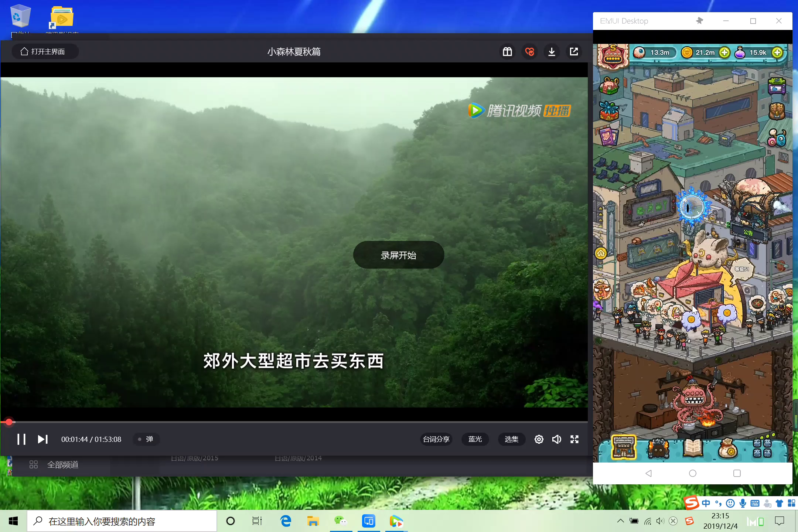The height and width of the screenshot is (532, 798).
Task: Add potions with plus beside 15.9k
Action: tap(777, 52)
